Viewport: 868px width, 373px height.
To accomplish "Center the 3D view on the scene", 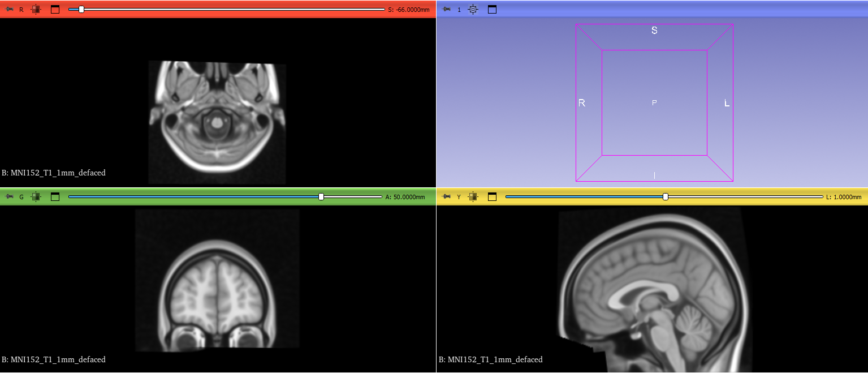I will (x=473, y=10).
